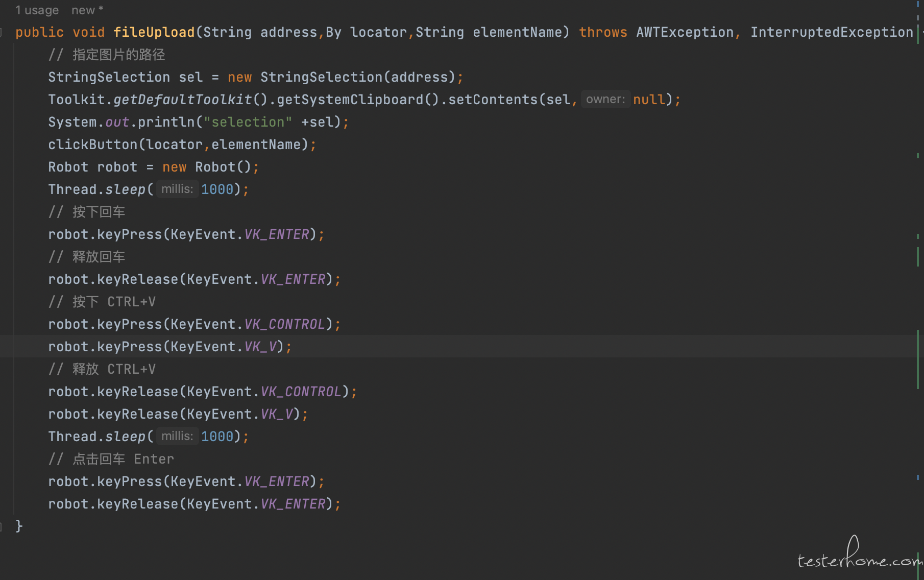Click the 'owner:' parameter inlay hint
924x580 pixels.
(x=605, y=99)
